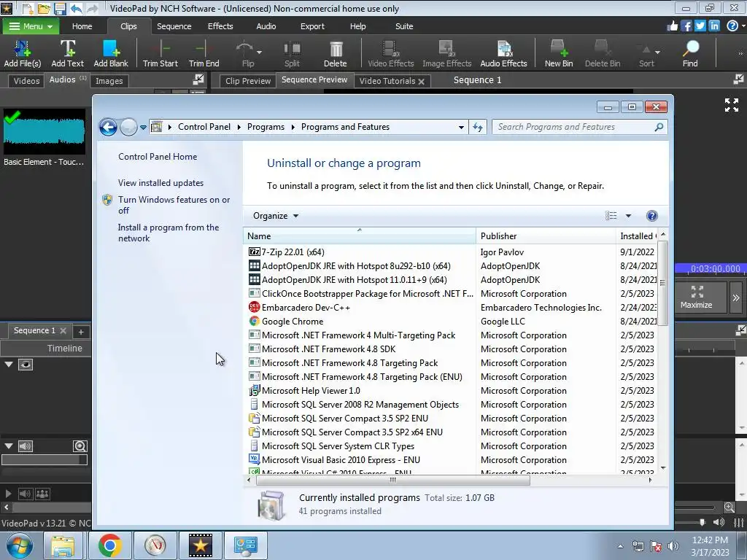Image resolution: width=747 pixels, height=560 pixels.
Task: Click View installed updates link
Action: [160, 183]
